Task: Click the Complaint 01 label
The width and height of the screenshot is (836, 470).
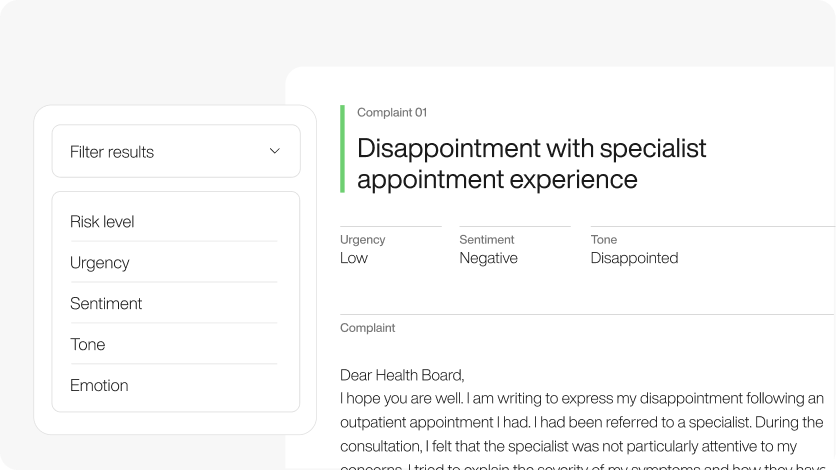Action: pos(392,113)
